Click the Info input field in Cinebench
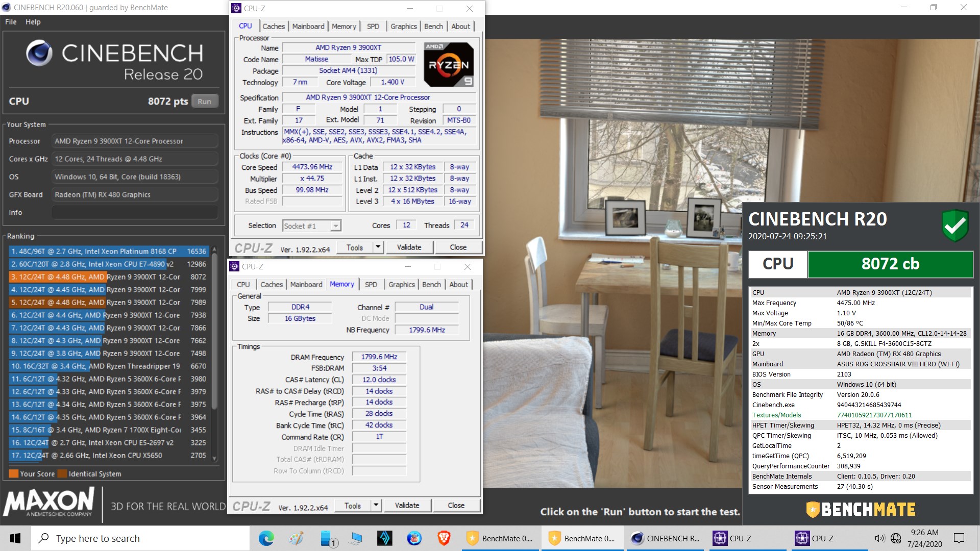This screenshot has width=980, height=551. (x=135, y=212)
